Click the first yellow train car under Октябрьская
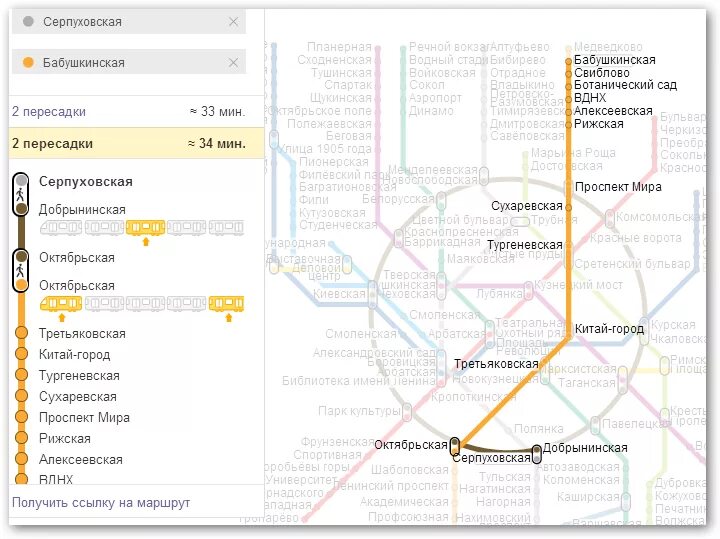Screen dimensions: 720x539 [x=61, y=303]
